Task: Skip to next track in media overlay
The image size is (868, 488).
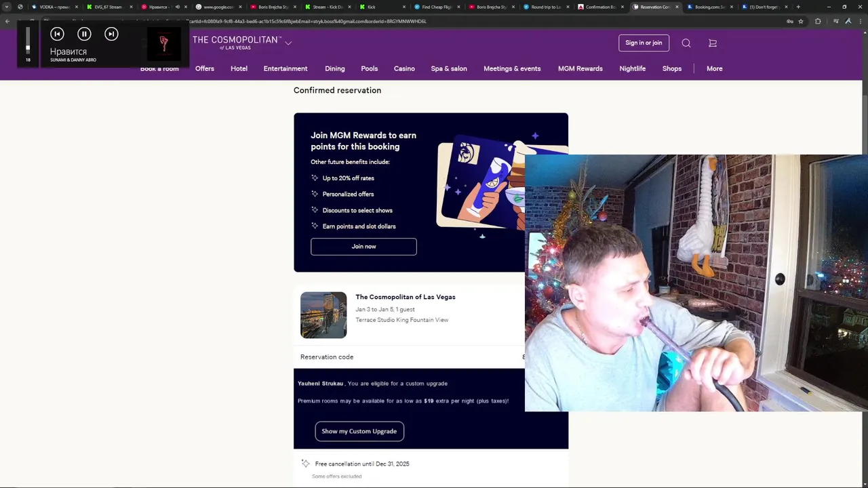Action: point(111,34)
